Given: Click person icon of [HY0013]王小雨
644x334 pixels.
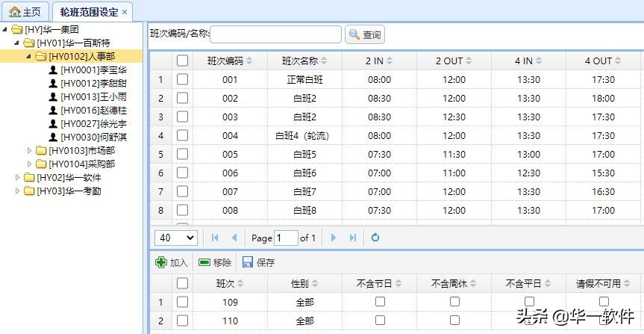Looking at the screenshot, I should point(52,96).
